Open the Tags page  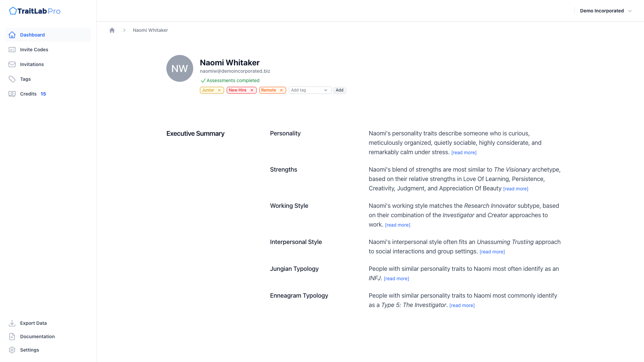(x=25, y=79)
